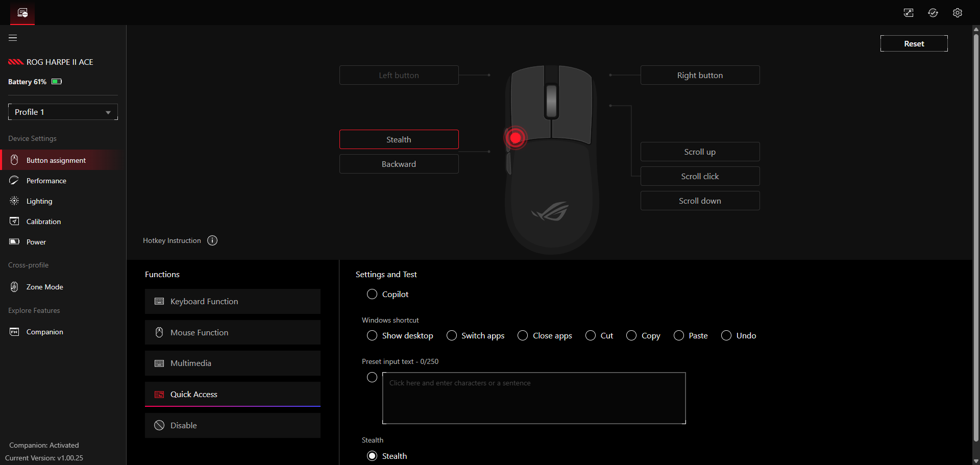Choose the Keyboard Function category
The image size is (980, 465).
click(x=233, y=301)
